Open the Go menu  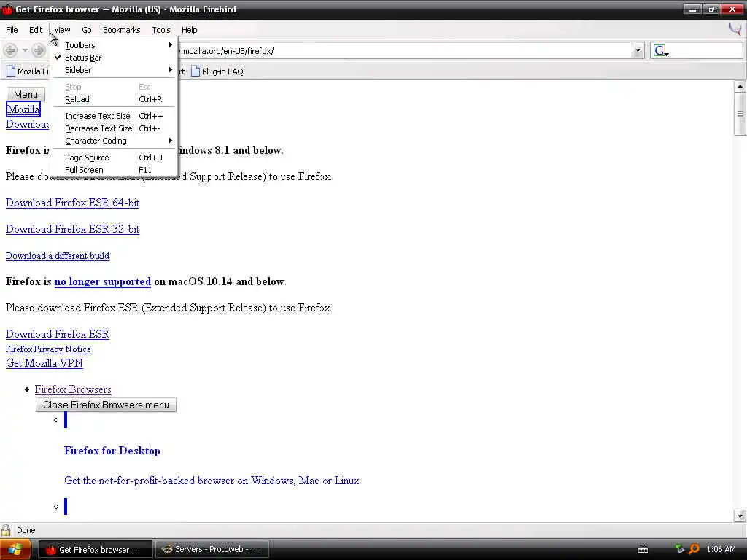pyautogui.click(x=86, y=30)
